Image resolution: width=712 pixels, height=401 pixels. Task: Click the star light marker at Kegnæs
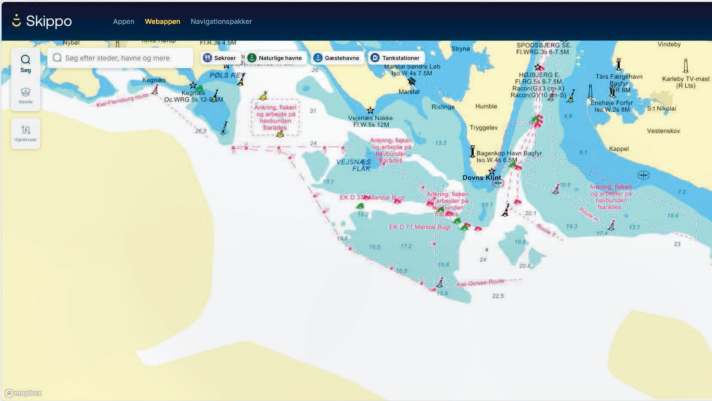[x=193, y=85]
